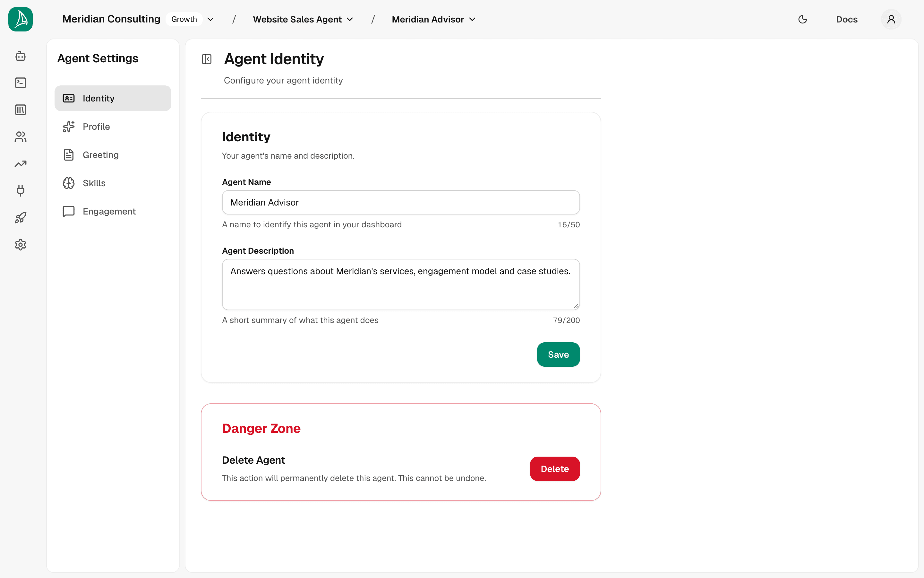Click the Danger Zone heading

coord(261,429)
